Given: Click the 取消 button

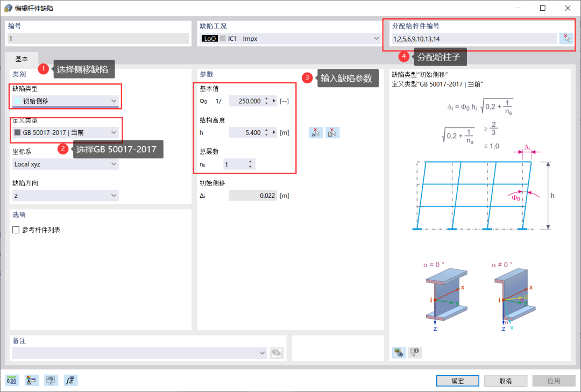Looking at the screenshot, I should 505,381.
